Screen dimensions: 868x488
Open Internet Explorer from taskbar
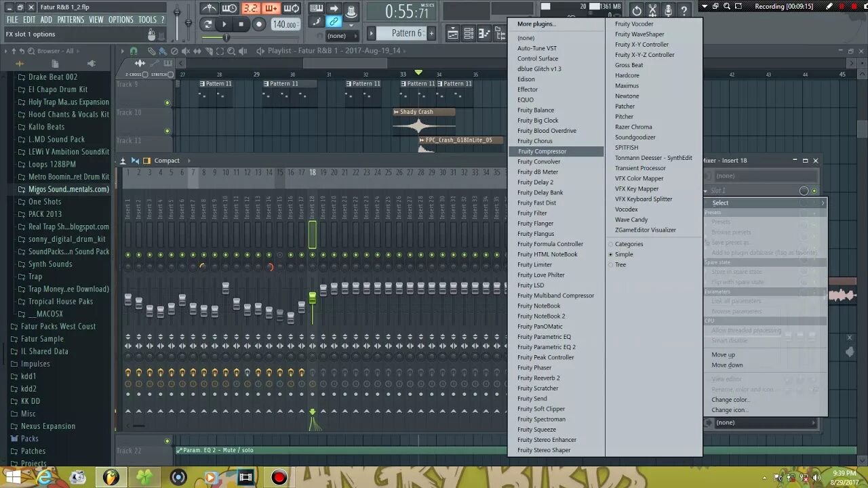pos(45,477)
